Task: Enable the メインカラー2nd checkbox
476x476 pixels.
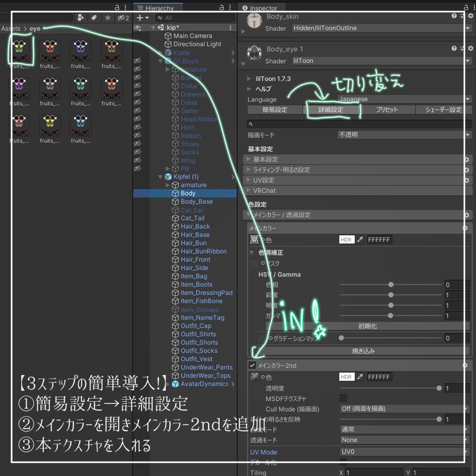Action: (x=252, y=365)
